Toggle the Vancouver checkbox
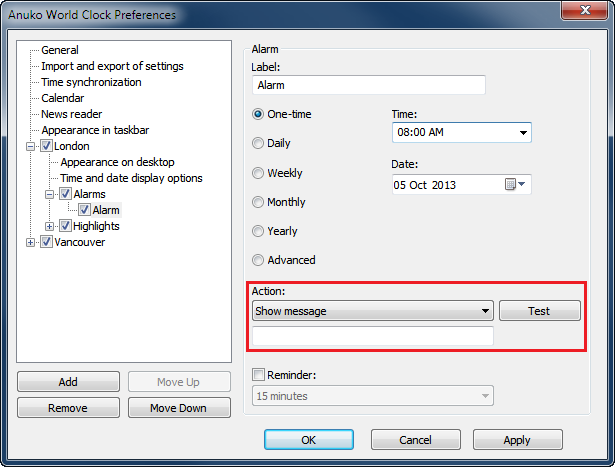Screen dimensions: 615x467 tap(46, 242)
